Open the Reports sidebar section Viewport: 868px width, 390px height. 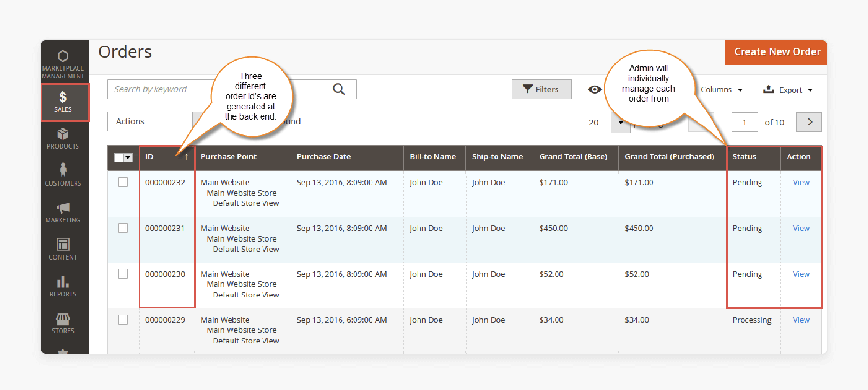coord(63,286)
